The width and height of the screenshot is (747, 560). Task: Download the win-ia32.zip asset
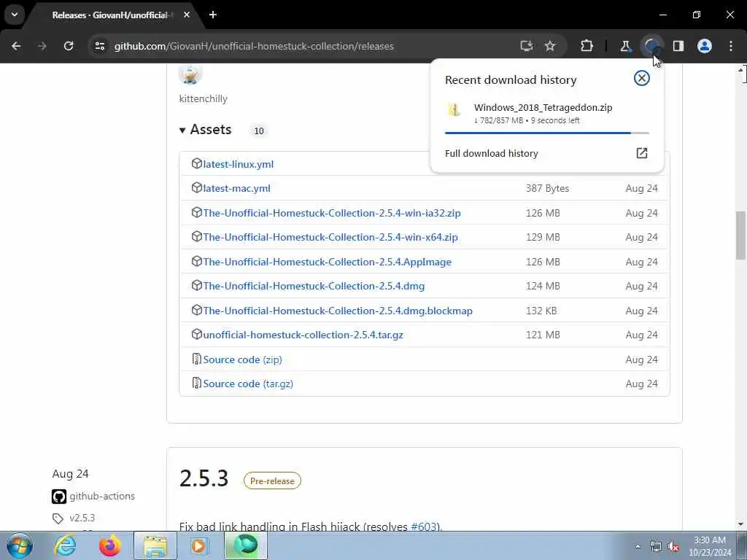(x=332, y=213)
